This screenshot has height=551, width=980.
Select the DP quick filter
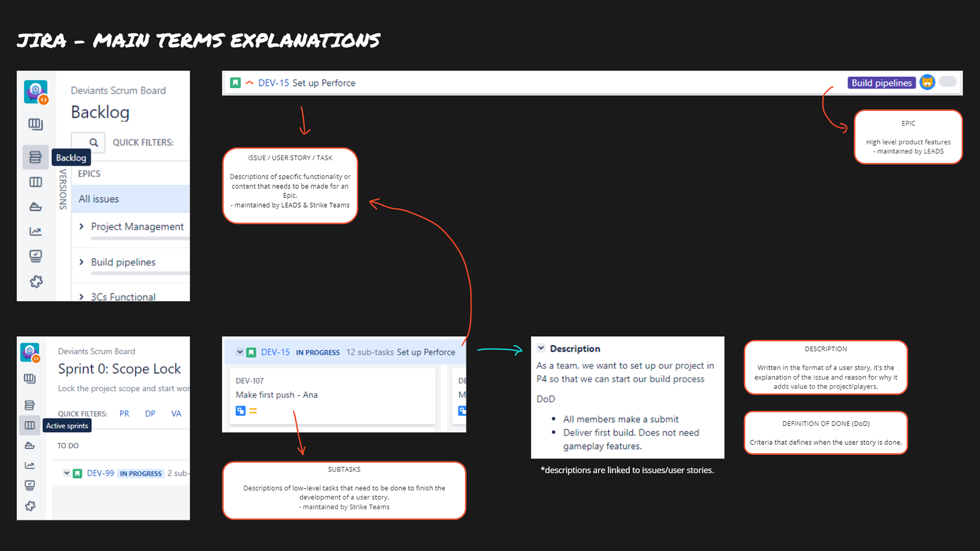click(150, 414)
